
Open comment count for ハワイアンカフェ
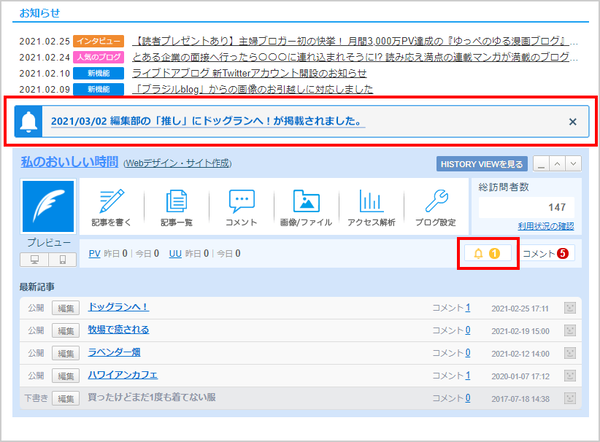coord(468,376)
